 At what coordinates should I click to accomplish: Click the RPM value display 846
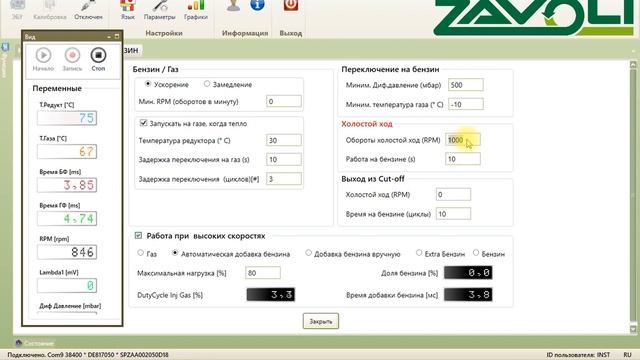click(x=67, y=252)
